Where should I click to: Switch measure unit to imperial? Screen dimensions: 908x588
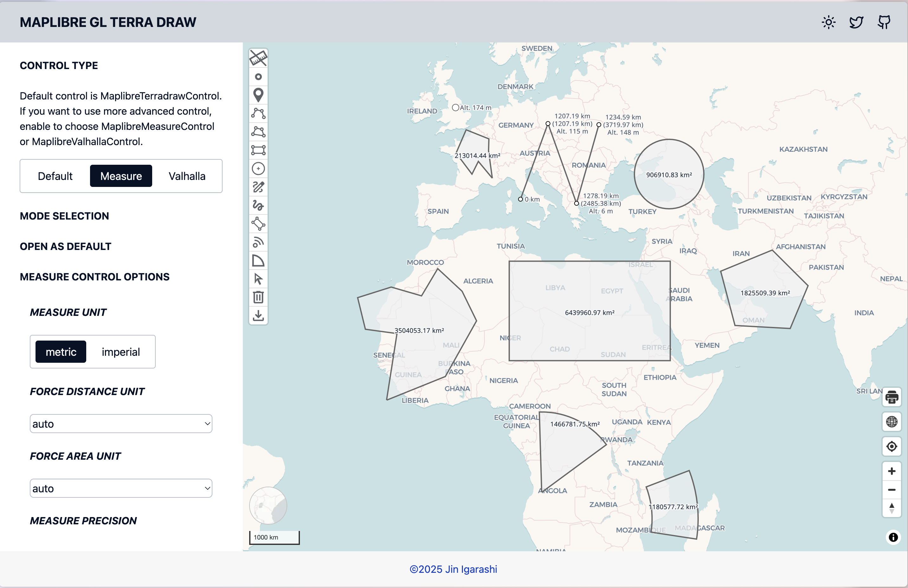tap(120, 352)
